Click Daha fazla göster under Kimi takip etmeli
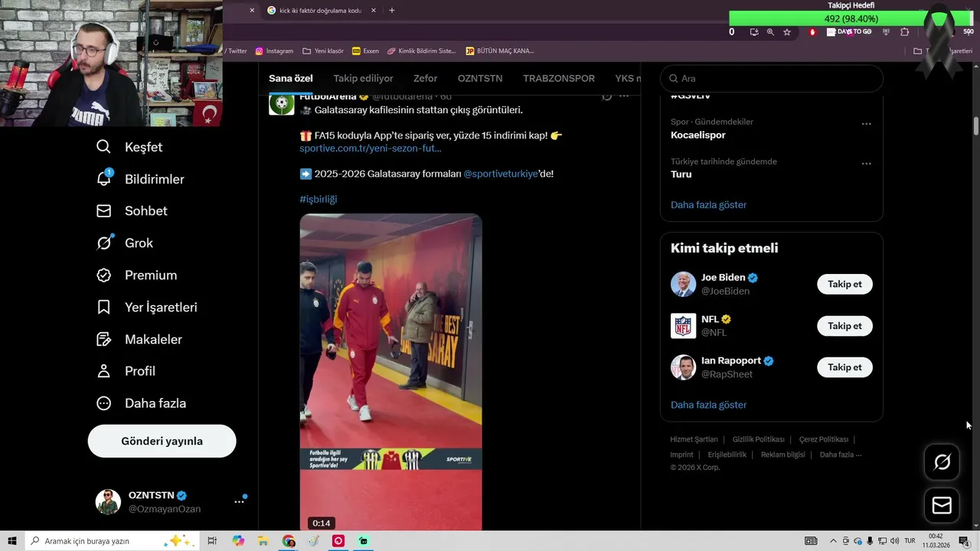The width and height of the screenshot is (980, 551). [708, 405]
